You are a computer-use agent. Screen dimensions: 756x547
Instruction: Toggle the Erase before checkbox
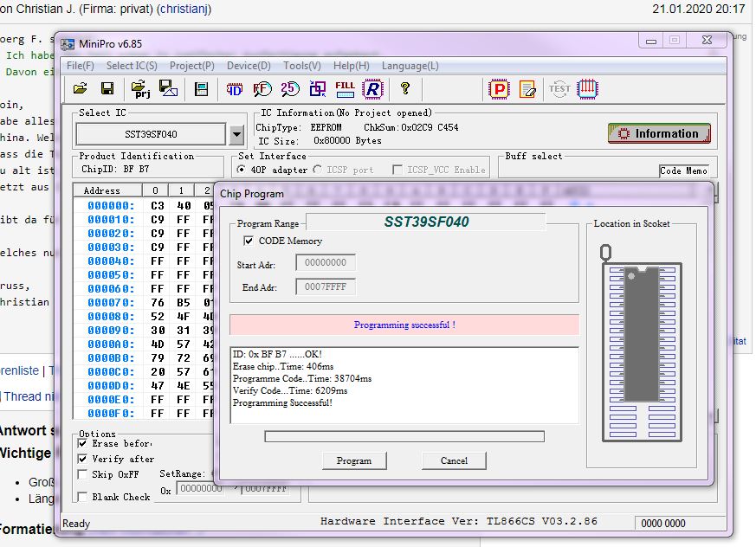(82, 443)
